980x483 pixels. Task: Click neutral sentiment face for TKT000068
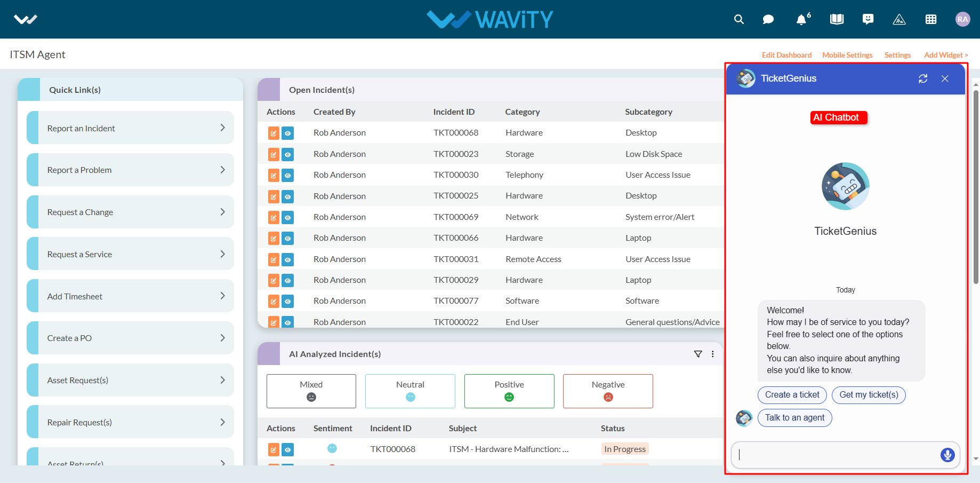pyautogui.click(x=332, y=448)
